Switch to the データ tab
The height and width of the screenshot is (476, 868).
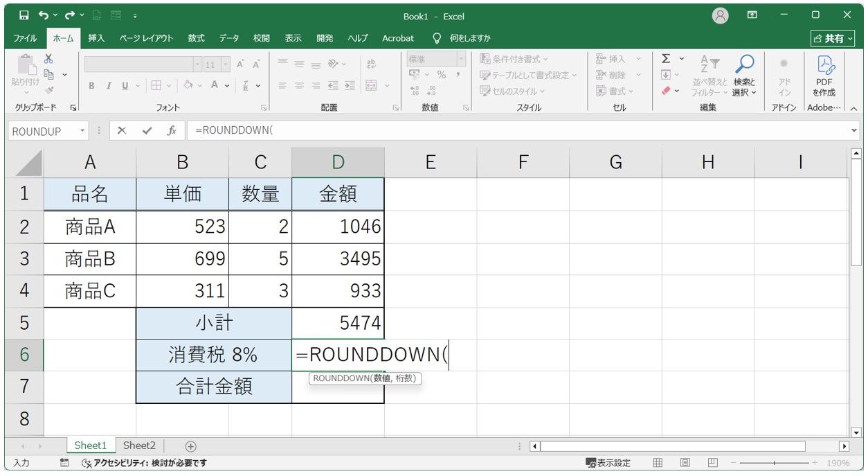point(229,38)
